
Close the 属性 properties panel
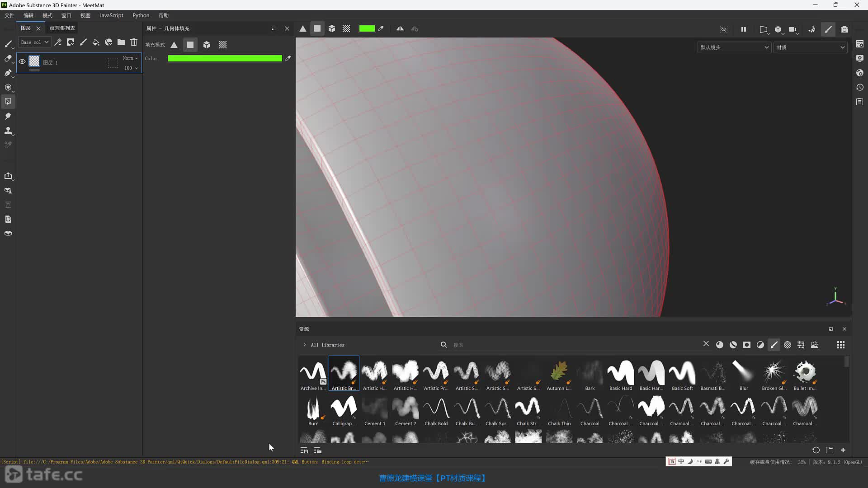(x=287, y=28)
